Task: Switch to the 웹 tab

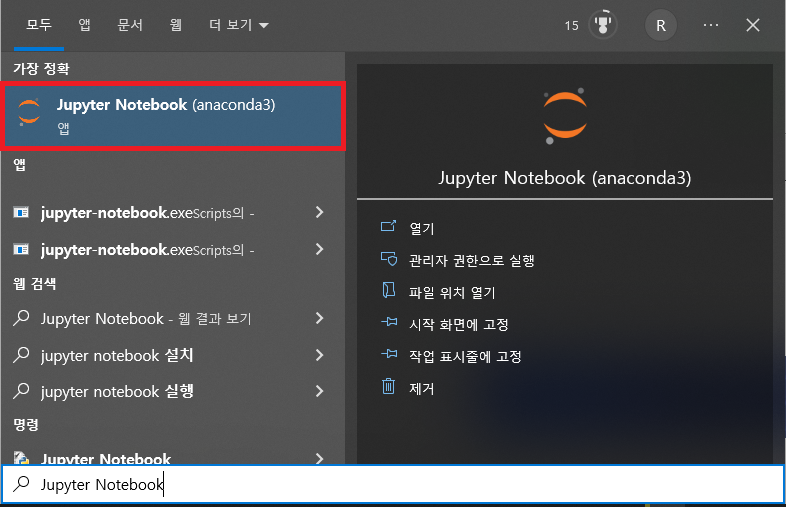Action: coord(175,25)
